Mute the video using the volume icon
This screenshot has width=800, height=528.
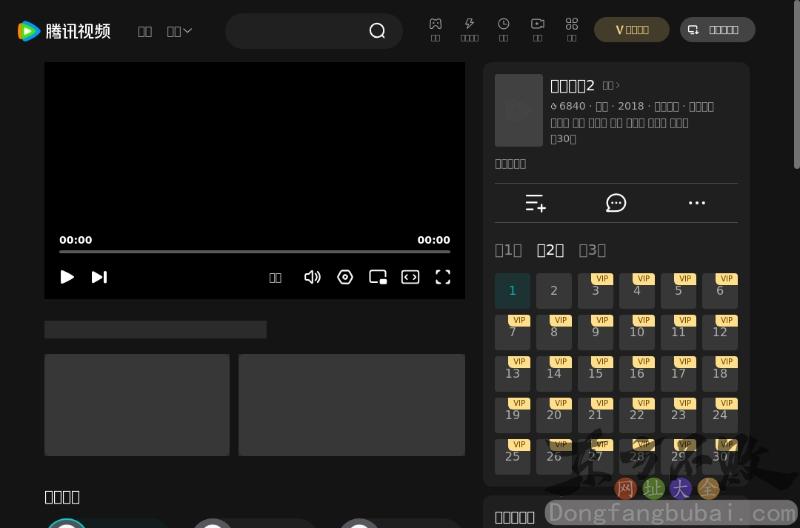point(312,277)
